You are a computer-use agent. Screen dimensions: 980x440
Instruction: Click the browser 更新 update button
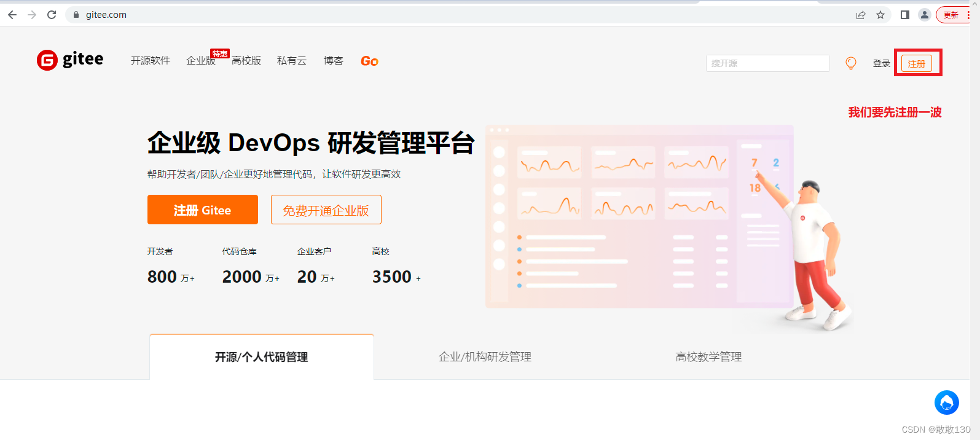(x=954, y=15)
